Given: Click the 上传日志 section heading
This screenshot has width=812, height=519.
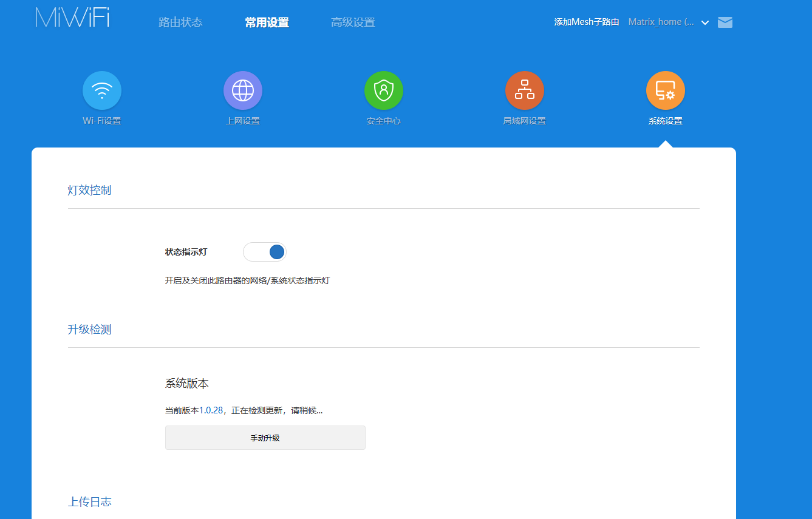Looking at the screenshot, I should (x=89, y=502).
